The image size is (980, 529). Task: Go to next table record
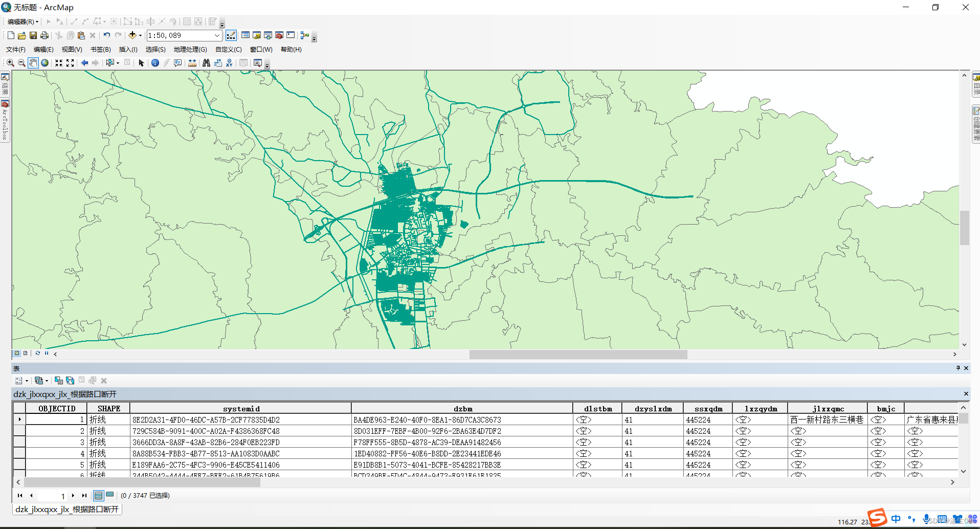(73, 495)
